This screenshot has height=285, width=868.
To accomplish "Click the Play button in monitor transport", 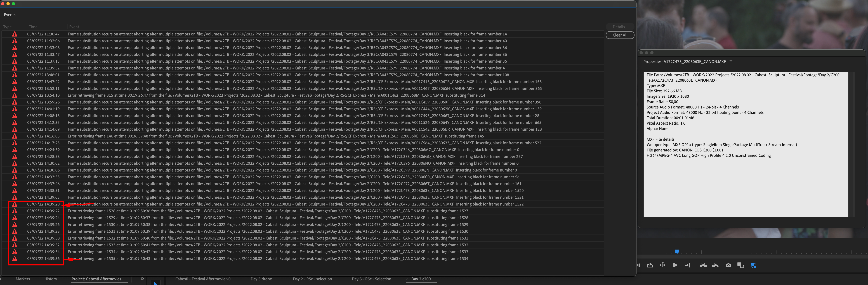I will click(675, 265).
